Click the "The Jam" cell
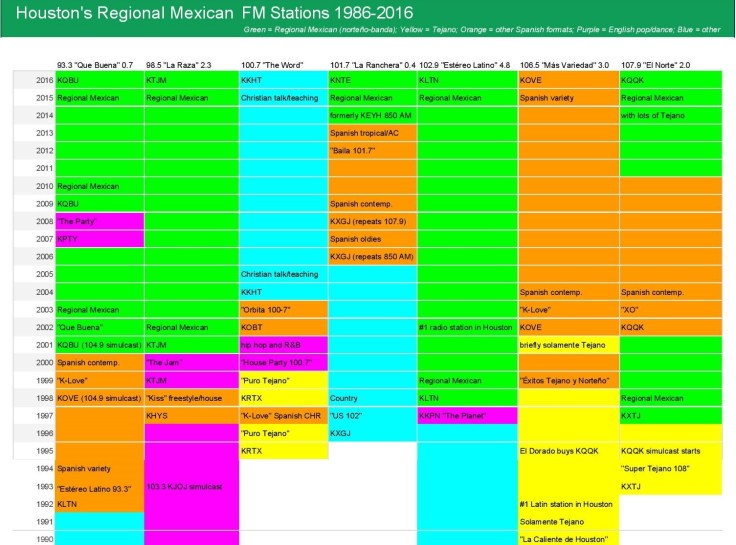The height and width of the screenshot is (545, 736). click(192, 363)
